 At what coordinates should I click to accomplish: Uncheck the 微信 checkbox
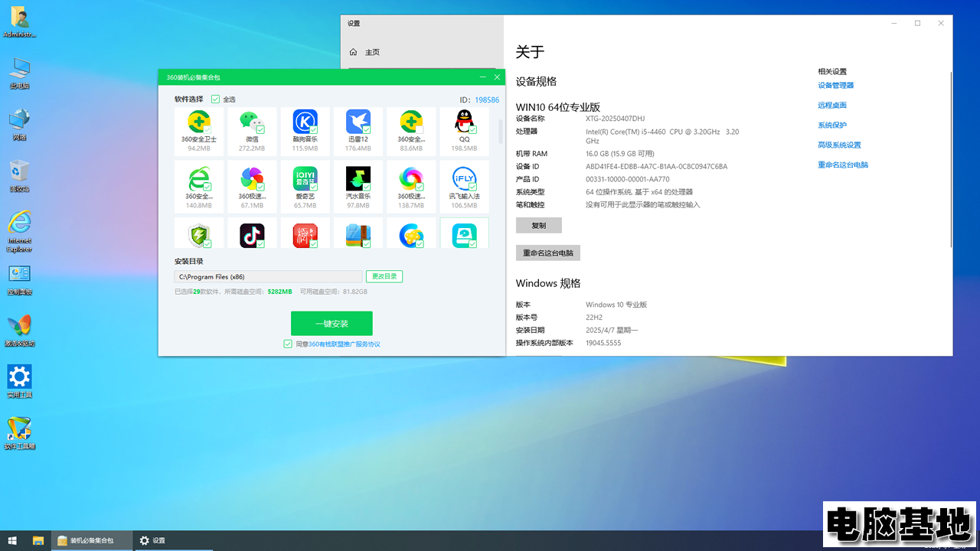pos(261,130)
